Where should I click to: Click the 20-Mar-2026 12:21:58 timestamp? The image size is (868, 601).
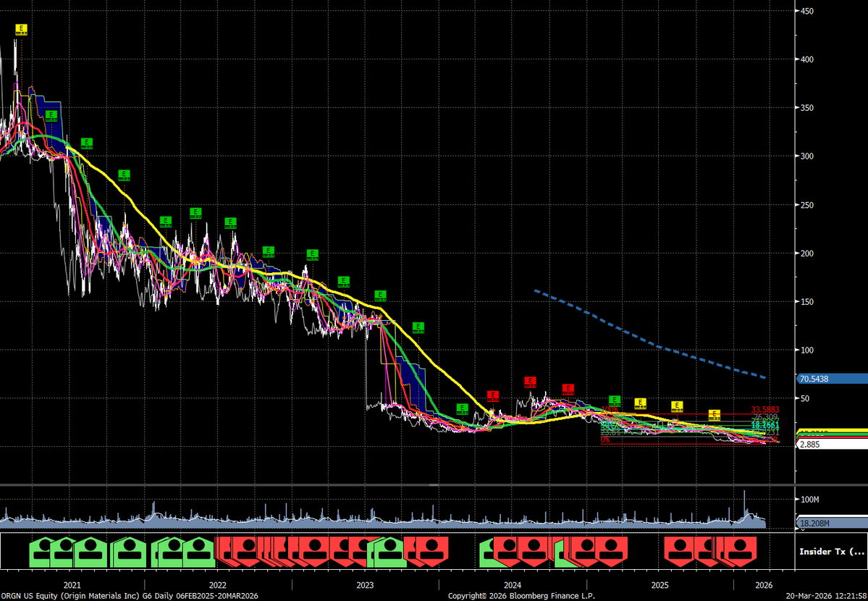(x=827, y=596)
